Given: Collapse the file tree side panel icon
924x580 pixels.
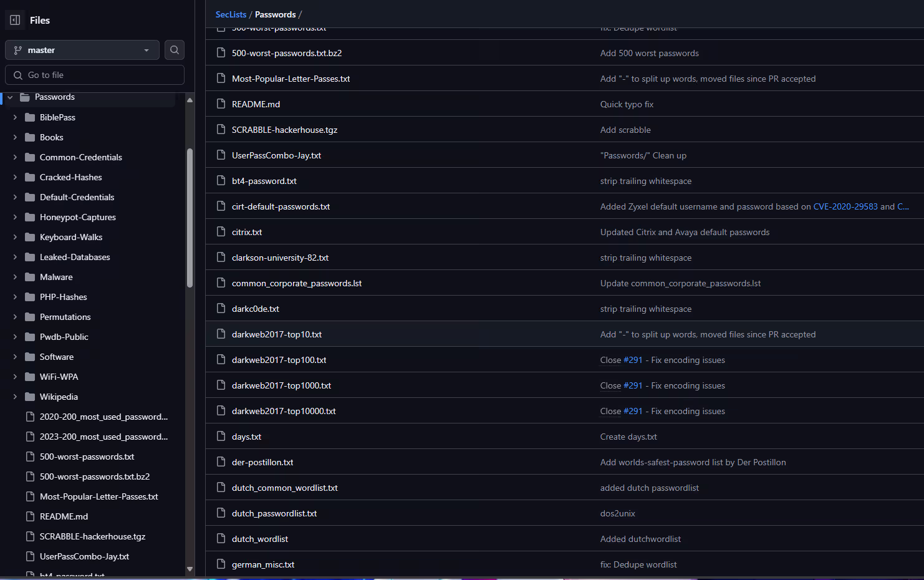Looking at the screenshot, I should coord(15,20).
